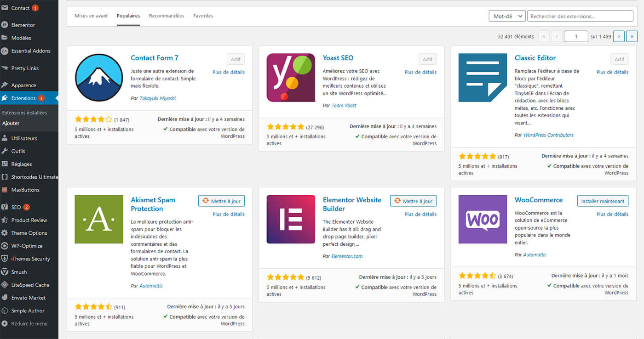
Task: Go to the next page arrow
Action: (x=619, y=36)
